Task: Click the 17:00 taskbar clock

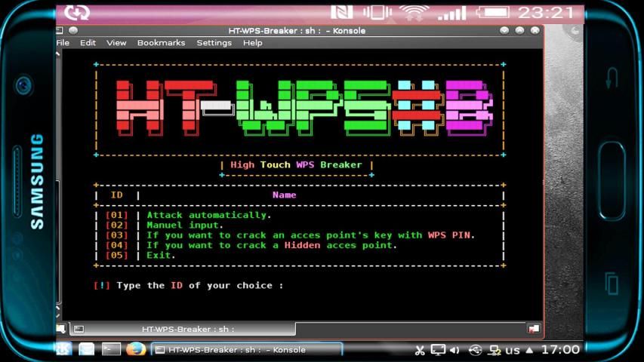Action: pos(560,350)
